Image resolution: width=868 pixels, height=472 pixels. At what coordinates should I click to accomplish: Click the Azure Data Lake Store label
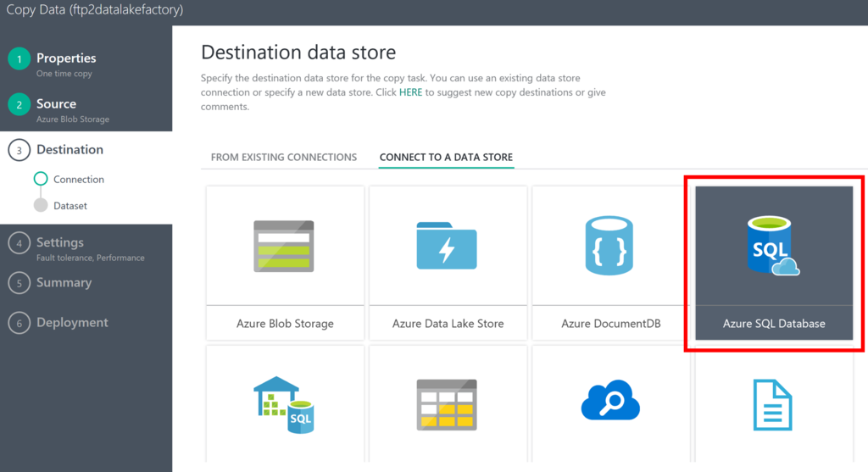tap(448, 324)
